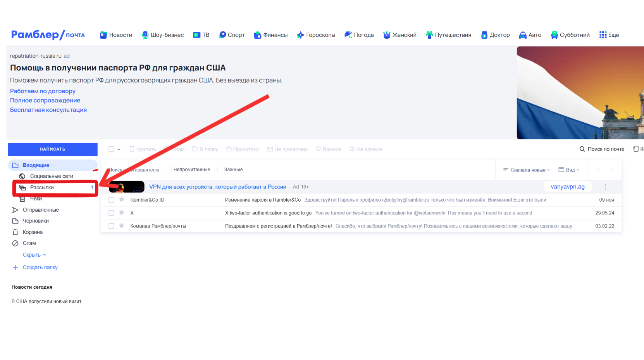Open the Корзина trash folder

(x=33, y=232)
